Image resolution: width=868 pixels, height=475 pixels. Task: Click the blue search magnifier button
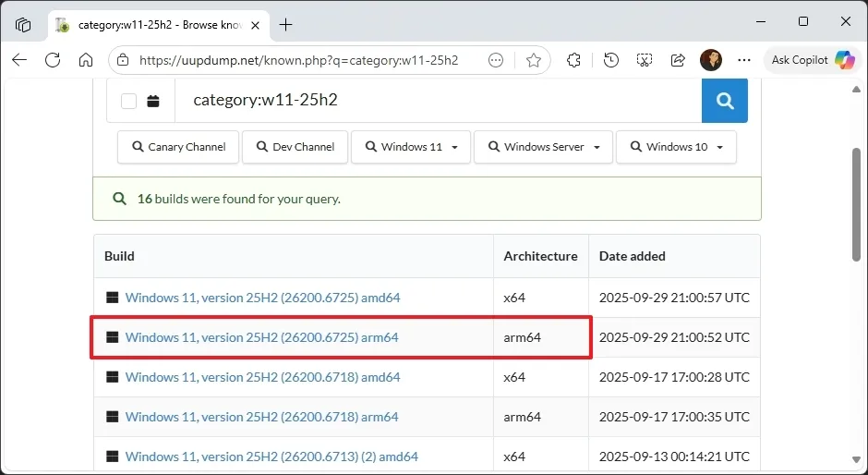[x=724, y=101]
